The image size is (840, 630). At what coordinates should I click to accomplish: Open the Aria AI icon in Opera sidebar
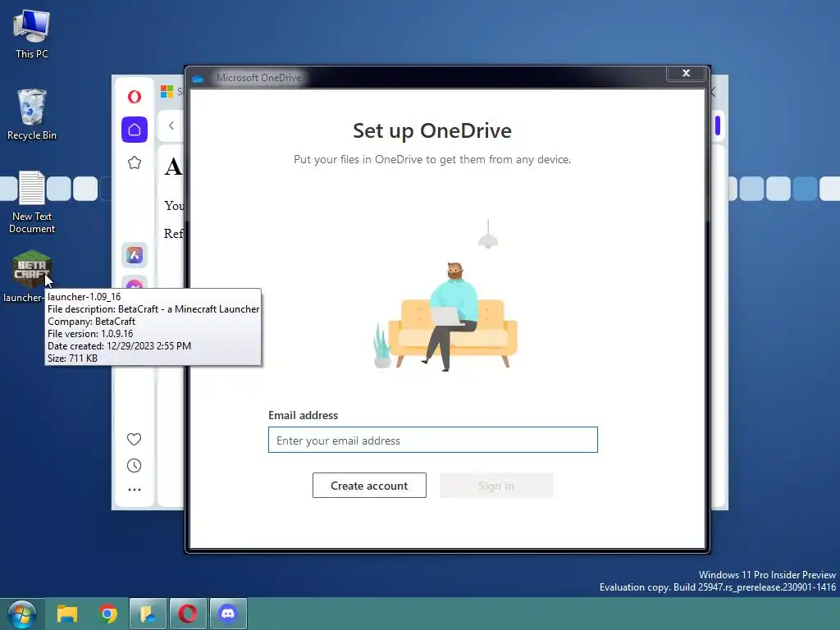coord(135,255)
